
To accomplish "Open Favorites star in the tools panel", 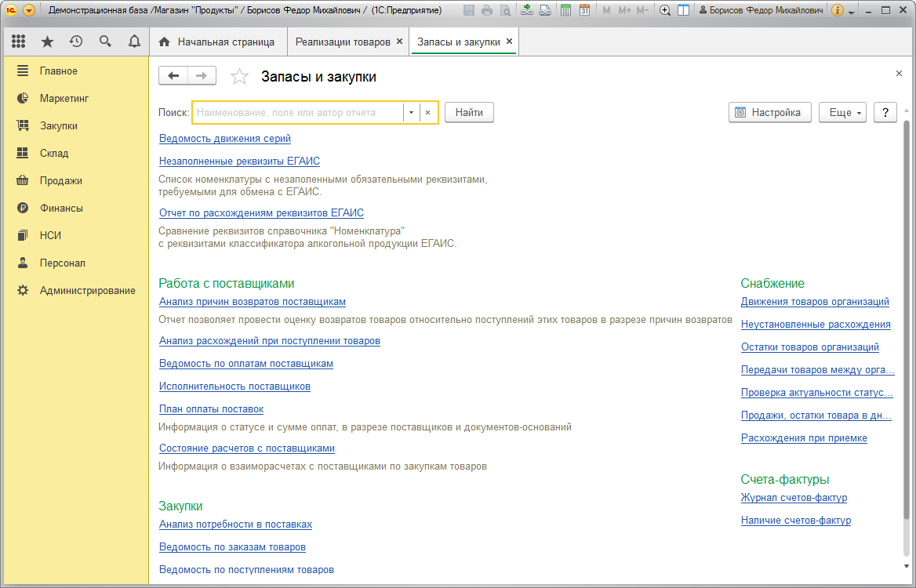I will tap(47, 42).
